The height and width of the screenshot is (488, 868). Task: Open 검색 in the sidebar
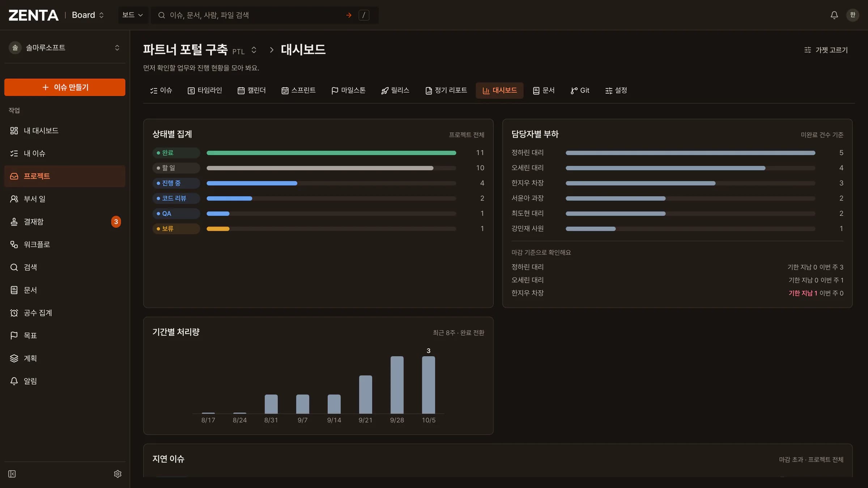click(65, 267)
